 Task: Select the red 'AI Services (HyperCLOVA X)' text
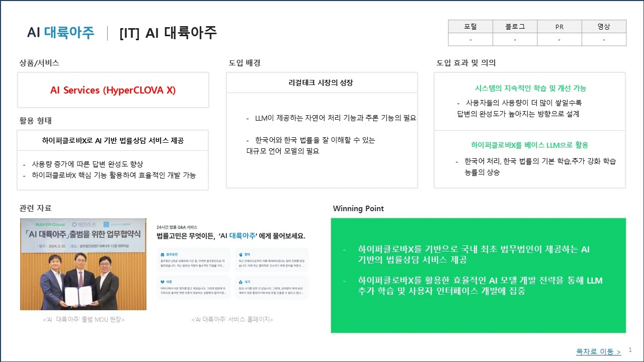(113, 90)
